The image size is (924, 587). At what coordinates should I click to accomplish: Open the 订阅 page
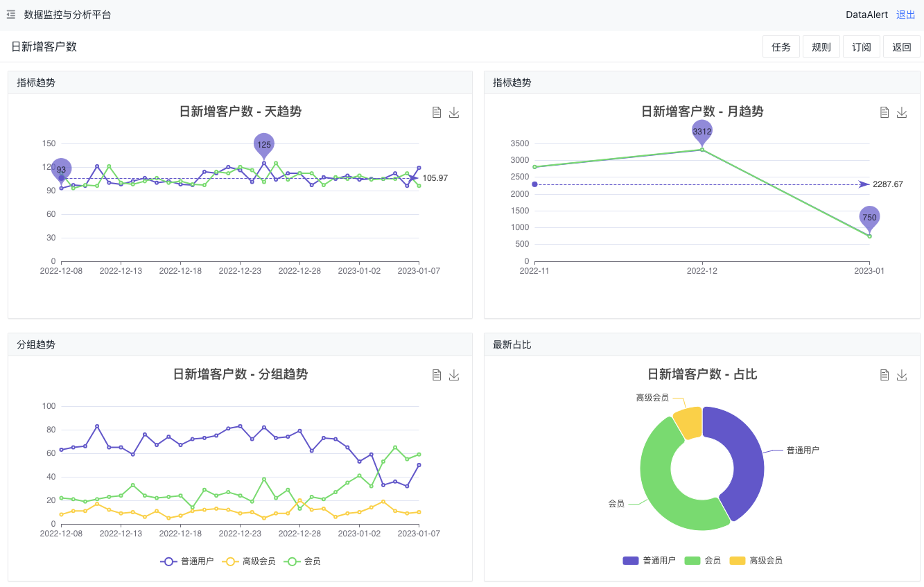click(862, 47)
